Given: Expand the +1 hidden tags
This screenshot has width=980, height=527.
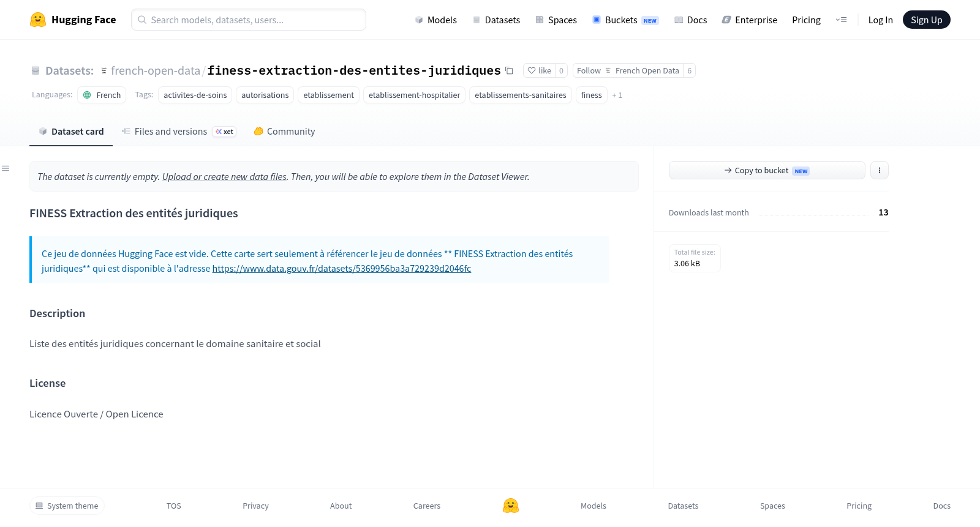Looking at the screenshot, I should (x=617, y=95).
